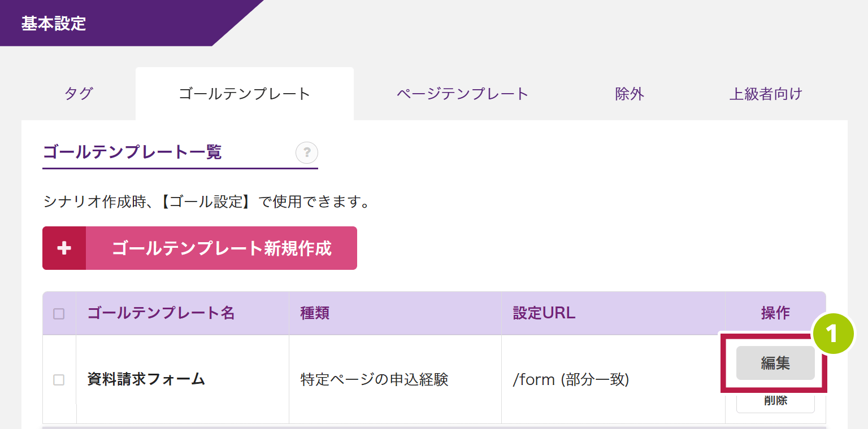Viewport: 868px width, 429px height.
Task: Click the question mark help icon
Action: (x=307, y=152)
